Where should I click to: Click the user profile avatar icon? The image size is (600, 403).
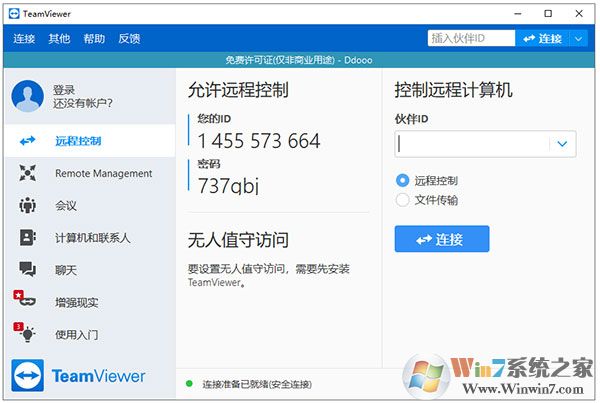(x=28, y=96)
